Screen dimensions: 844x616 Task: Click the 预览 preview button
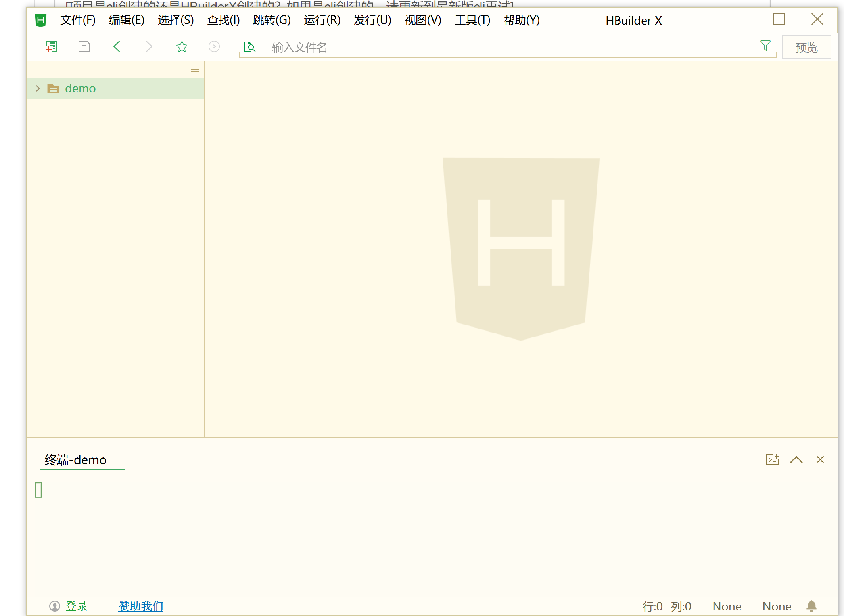coord(806,47)
